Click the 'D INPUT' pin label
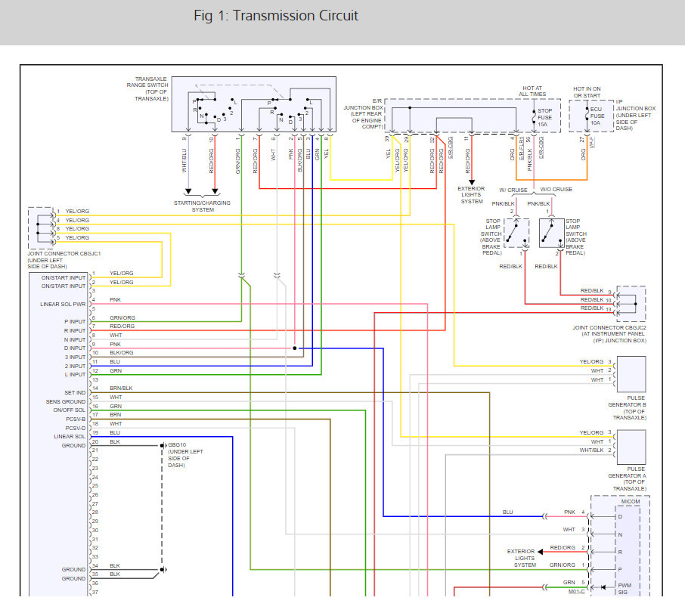Viewport: 685px width, 616px height. 75,348
